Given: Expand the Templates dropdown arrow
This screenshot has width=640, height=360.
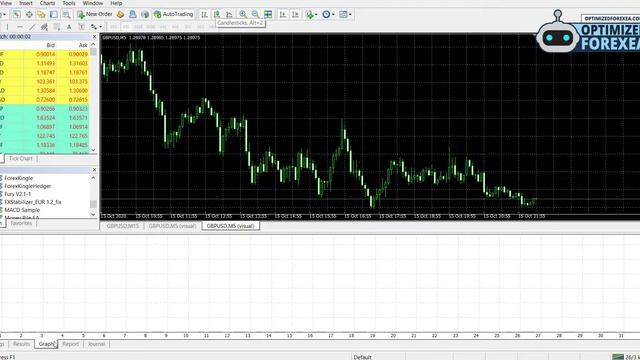Looking at the screenshot, I should (x=350, y=15).
